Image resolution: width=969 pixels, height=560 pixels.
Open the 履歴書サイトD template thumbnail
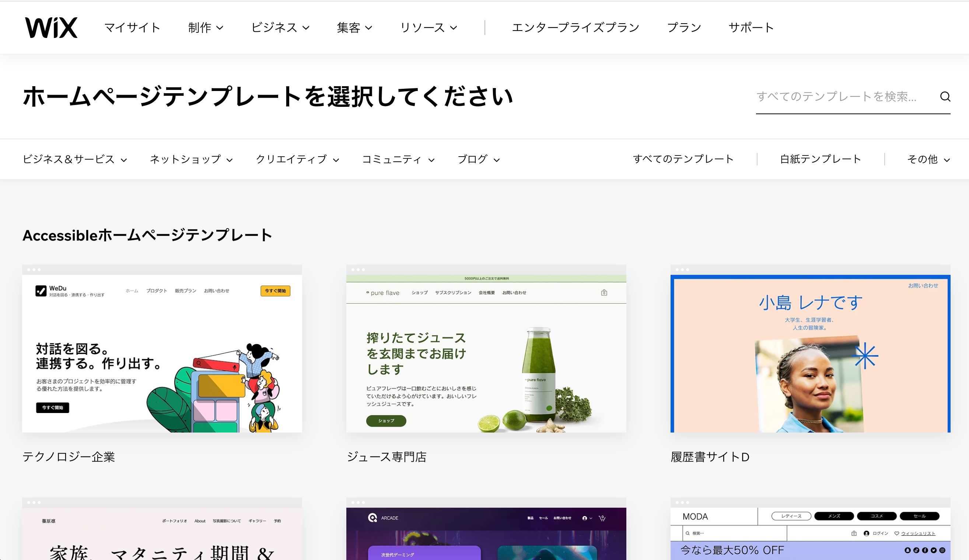click(810, 349)
